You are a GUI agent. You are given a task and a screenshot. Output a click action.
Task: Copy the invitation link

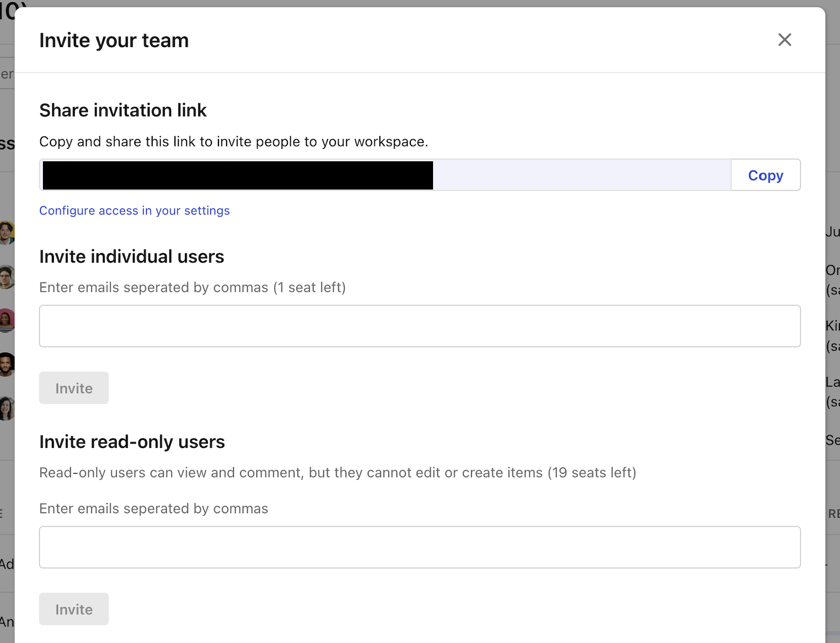(x=765, y=175)
